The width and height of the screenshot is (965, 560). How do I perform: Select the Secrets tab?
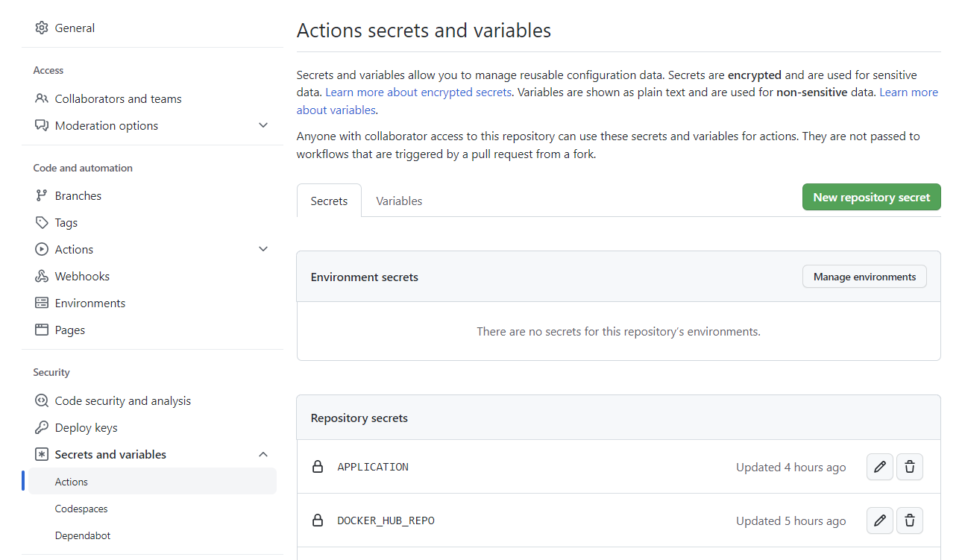click(x=329, y=201)
